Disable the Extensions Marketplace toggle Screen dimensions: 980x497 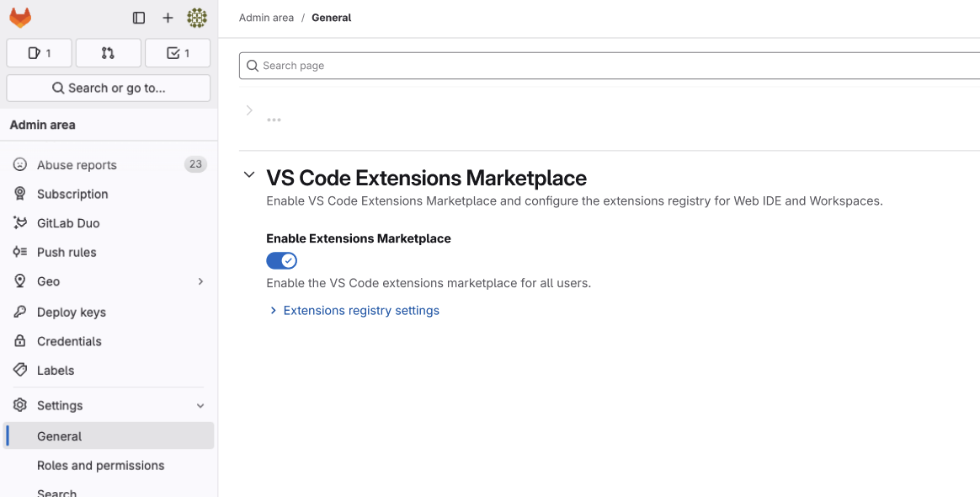(281, 261)
